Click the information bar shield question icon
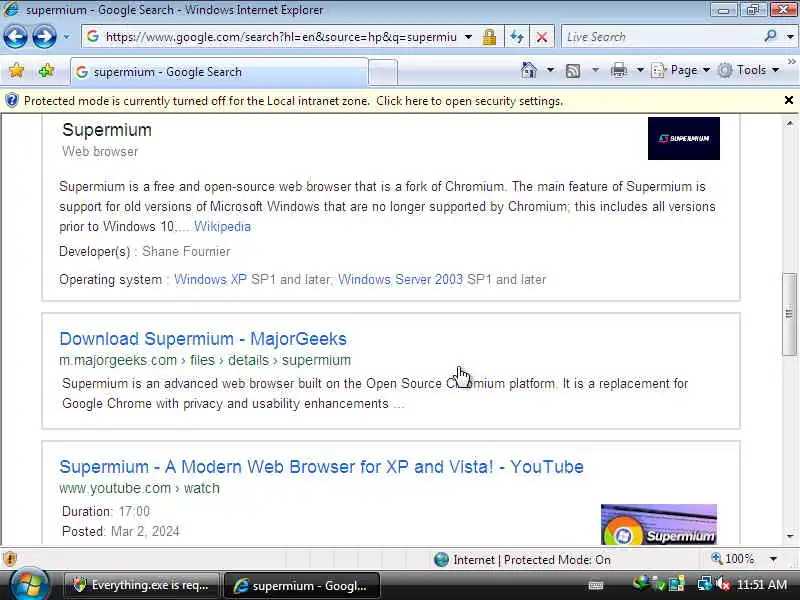This screenshot has height=600, width=800. (x=12, y=101)
